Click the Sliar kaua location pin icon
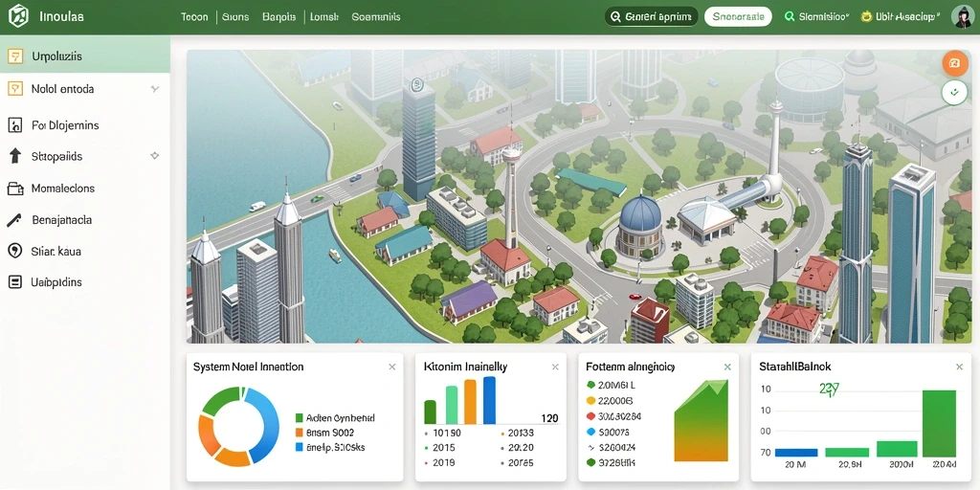Viewport: 980px width, 490px height. click(x=14, y=252)
